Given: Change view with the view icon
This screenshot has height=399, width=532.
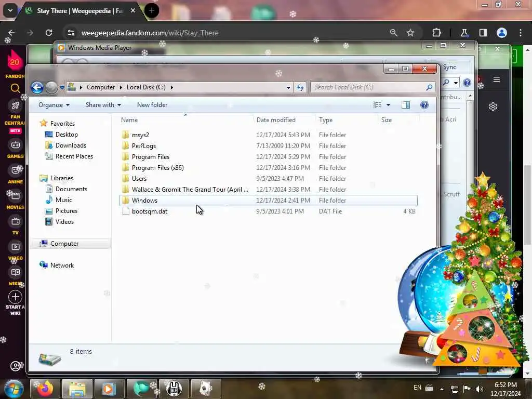Looking at the screenshot, I should click(x=377, y=105).
